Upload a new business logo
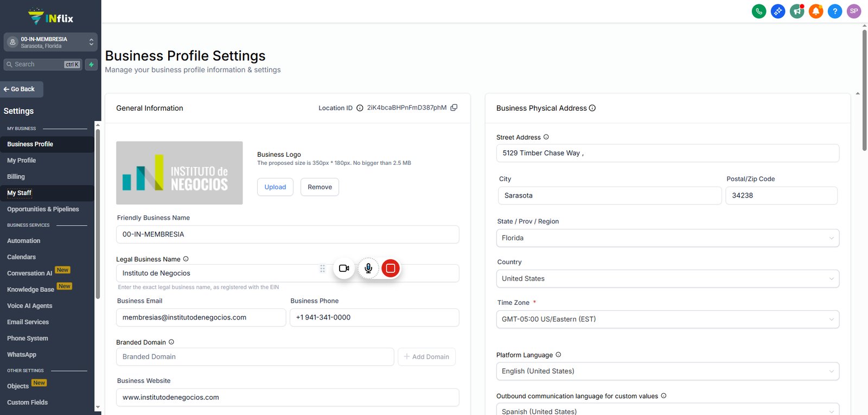868x415 pixels. (275, 187)
